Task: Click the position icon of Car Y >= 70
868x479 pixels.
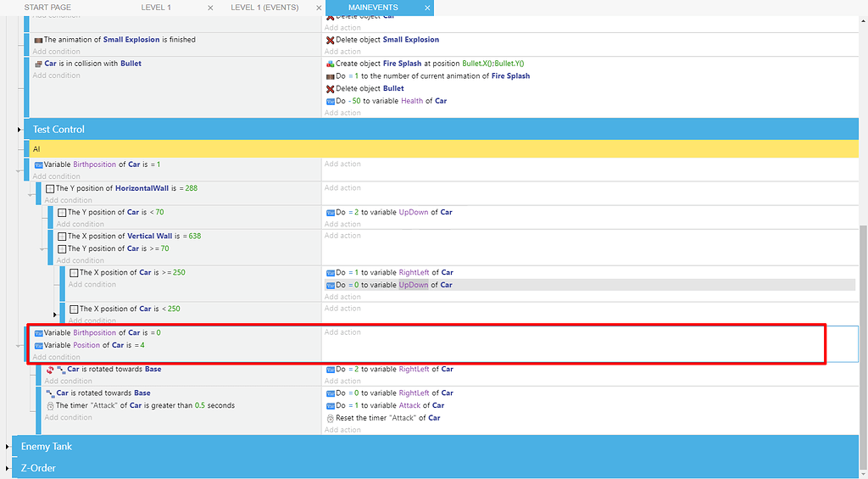Action: coord(62,249)
